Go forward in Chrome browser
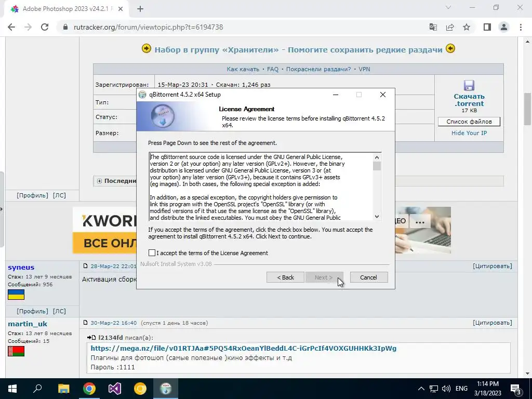The height and width of the screenshot is (399, 532). [x=28, y=27]
